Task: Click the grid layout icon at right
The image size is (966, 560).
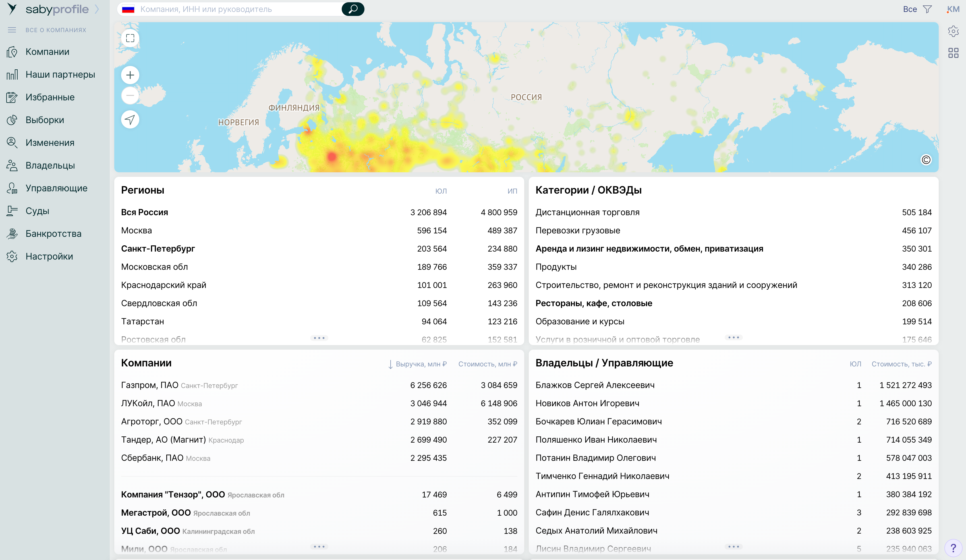Action: point(953,53)
